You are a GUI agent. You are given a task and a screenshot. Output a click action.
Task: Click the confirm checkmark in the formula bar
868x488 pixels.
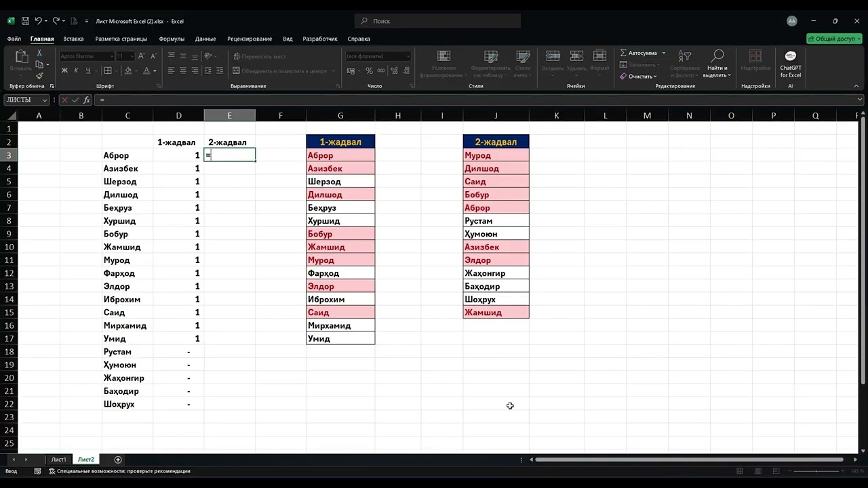pos(75,100)
